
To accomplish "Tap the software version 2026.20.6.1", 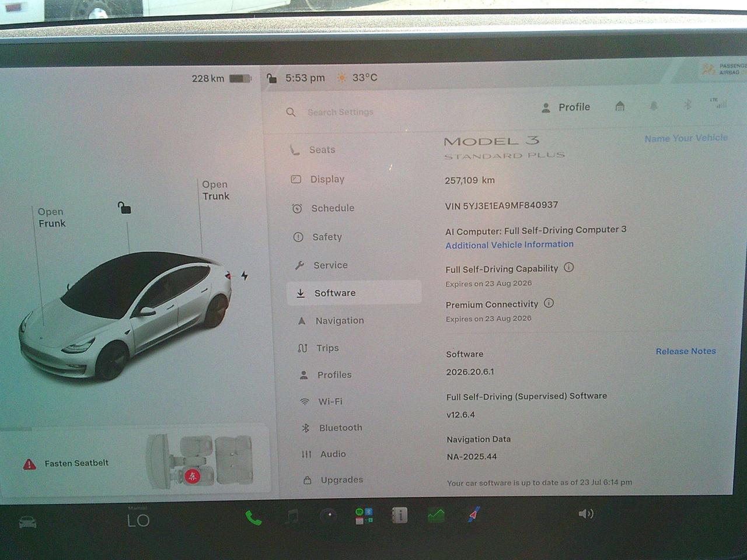I will coord(470,372).
